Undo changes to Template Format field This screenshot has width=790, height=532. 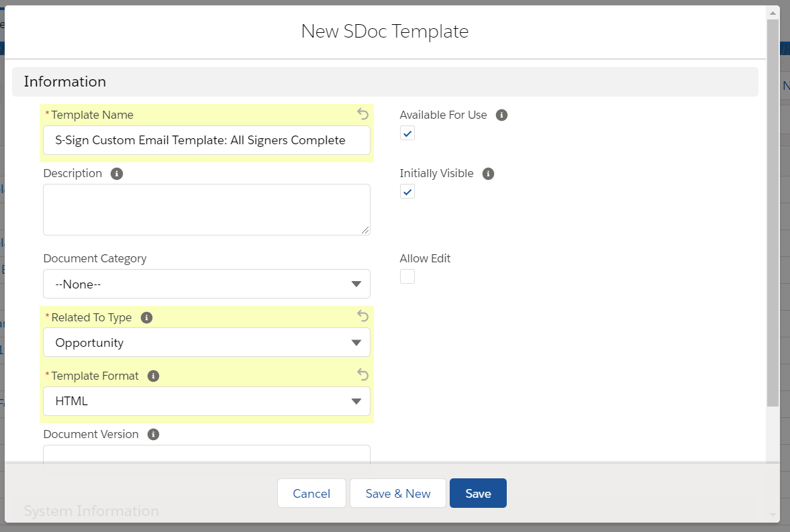pyautogui.click(x=362, y=374)
